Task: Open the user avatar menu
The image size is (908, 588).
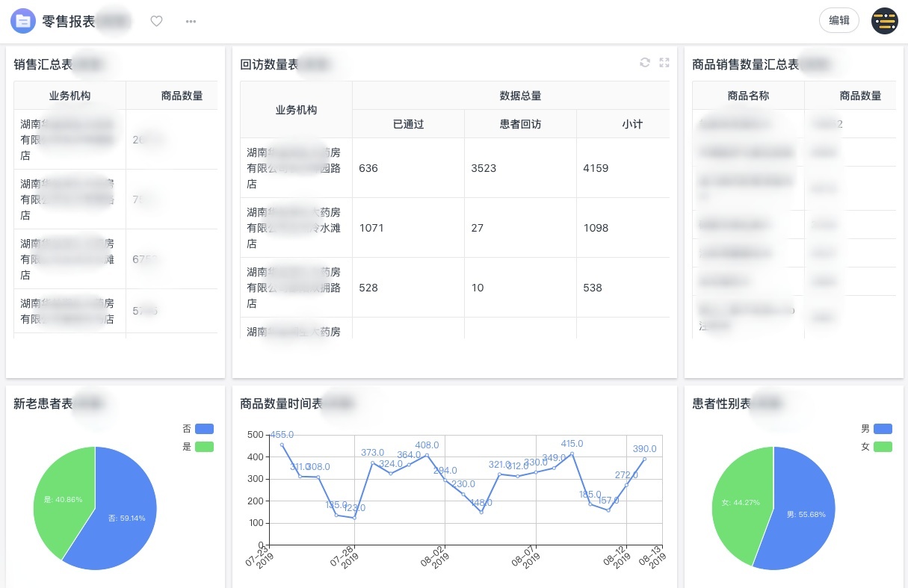Action: [x=886, y=21]
